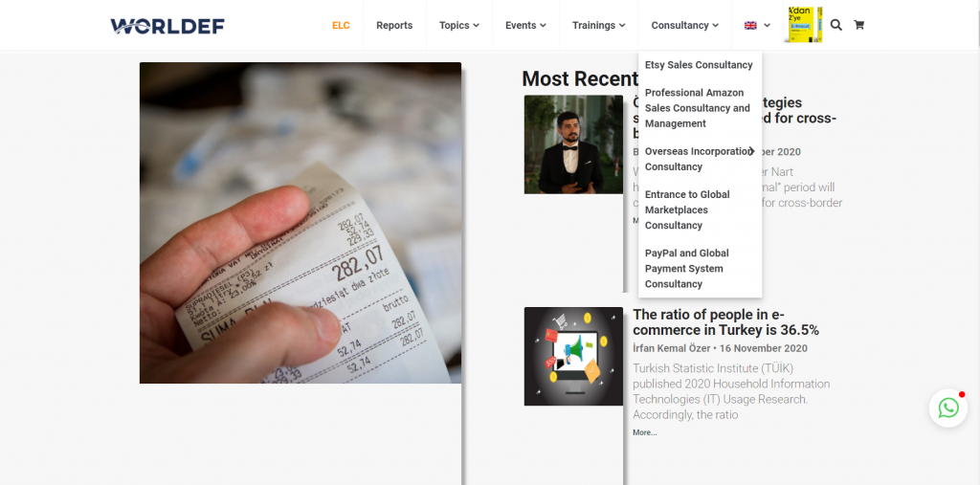
Task: Select Entrance to Global Marketplaces Consultancy
Action: tap(687, 210)
